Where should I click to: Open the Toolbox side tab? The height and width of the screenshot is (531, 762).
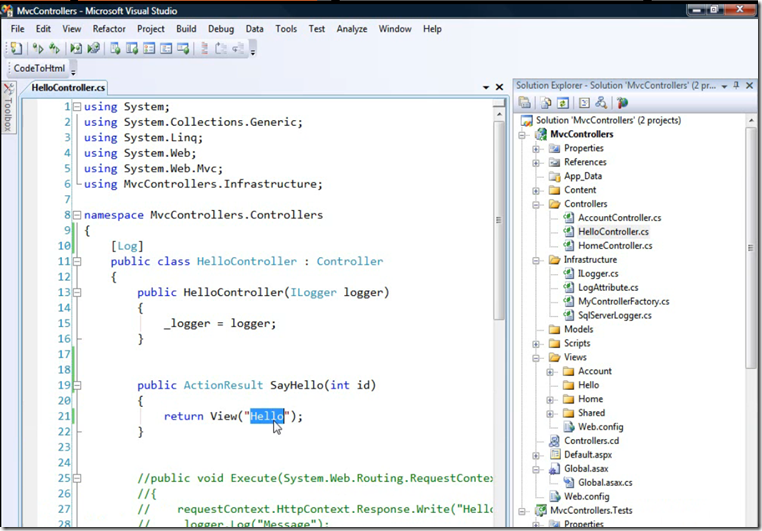coord(8,107)
